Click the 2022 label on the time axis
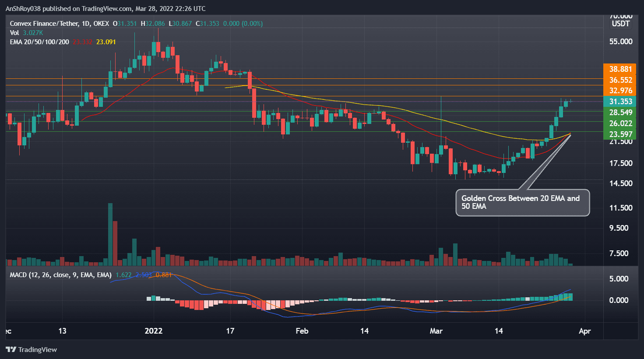 tap(154, 331)
